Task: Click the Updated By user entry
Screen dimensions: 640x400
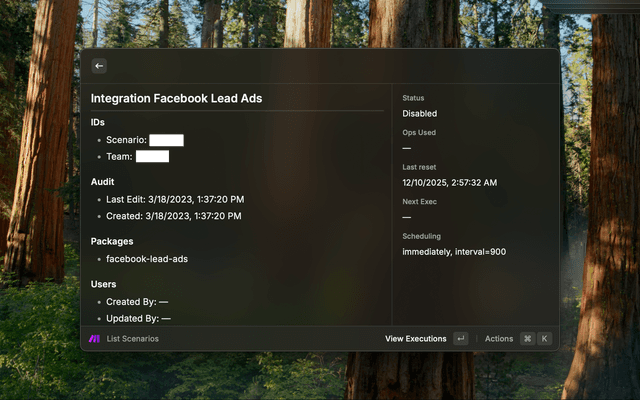Action: pos(138,318)
